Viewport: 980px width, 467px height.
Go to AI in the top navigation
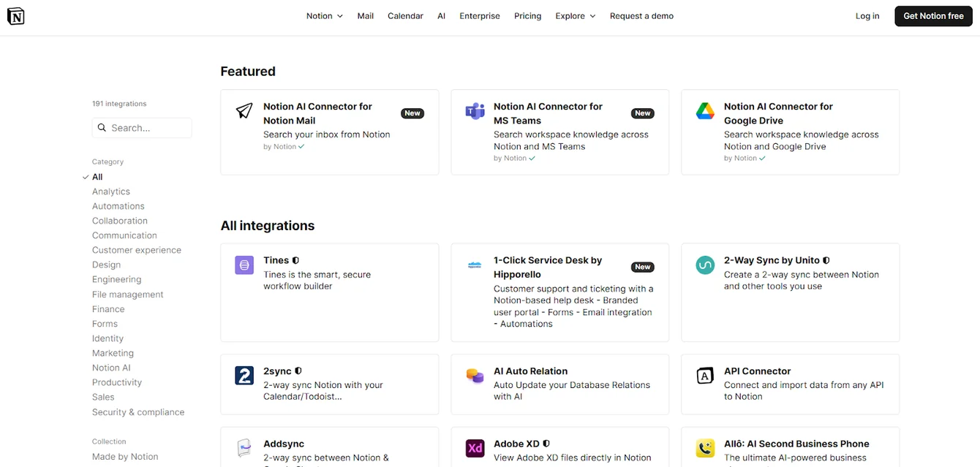pyautogui.click(x=441, y=16)
